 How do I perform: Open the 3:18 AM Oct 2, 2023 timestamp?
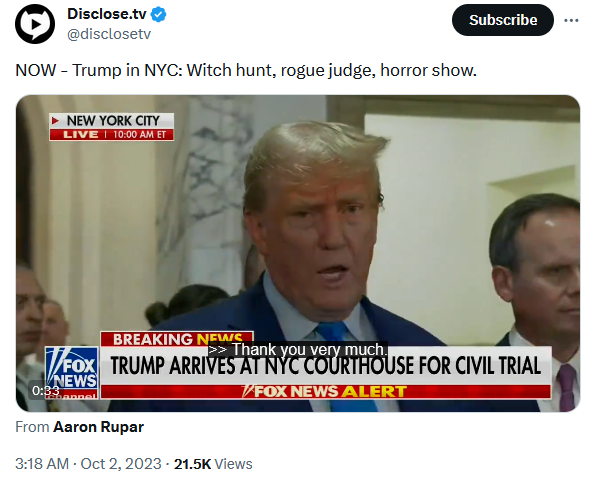[88, 464]
